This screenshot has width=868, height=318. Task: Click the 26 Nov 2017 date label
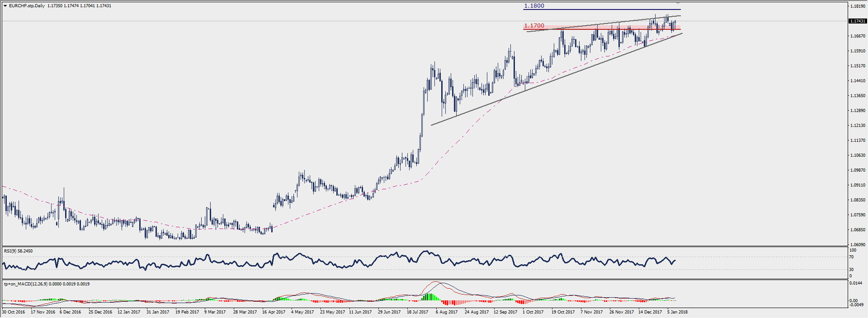(621, 312)
